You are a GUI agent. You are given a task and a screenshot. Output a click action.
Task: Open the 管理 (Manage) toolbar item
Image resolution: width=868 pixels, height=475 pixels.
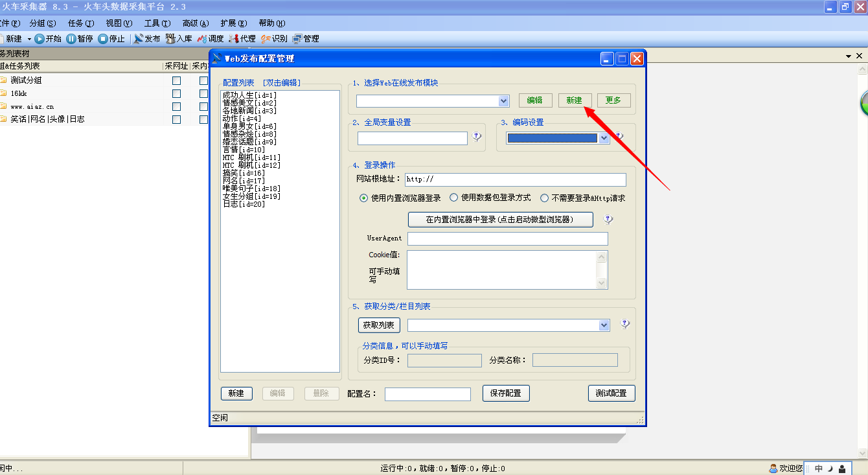pyautogui.click(x=306, y=39)
